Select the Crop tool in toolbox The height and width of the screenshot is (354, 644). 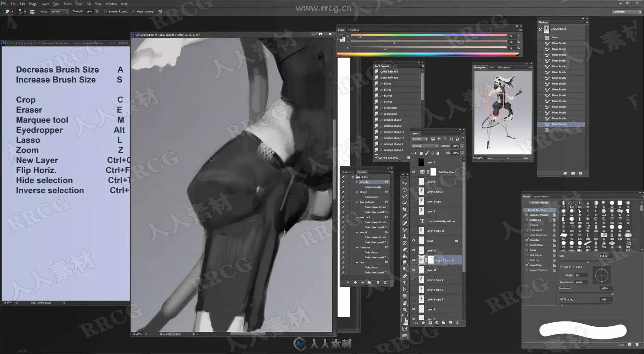pyautogui.click(x=405, y=209)
